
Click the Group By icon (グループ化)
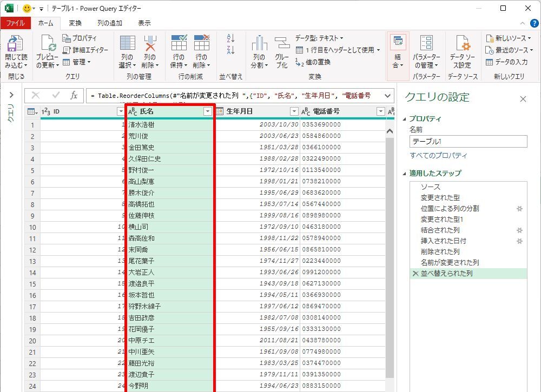click(282, 44)
